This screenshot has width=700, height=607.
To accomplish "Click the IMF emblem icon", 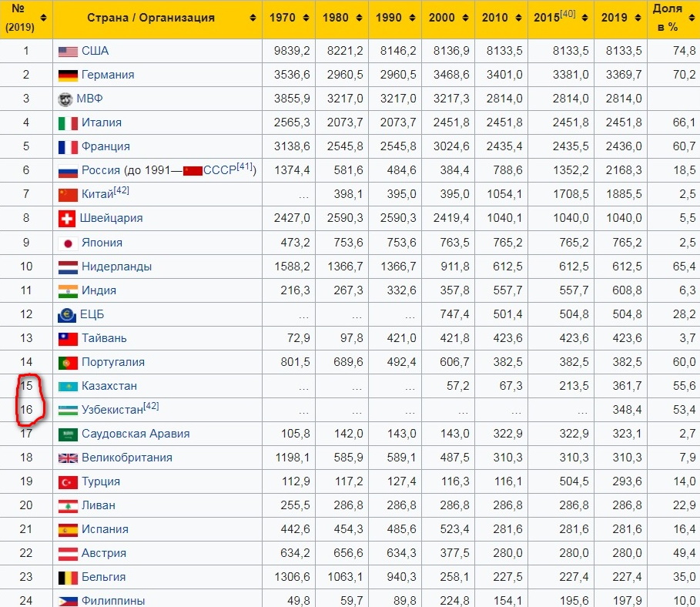I will click(65, 99).
